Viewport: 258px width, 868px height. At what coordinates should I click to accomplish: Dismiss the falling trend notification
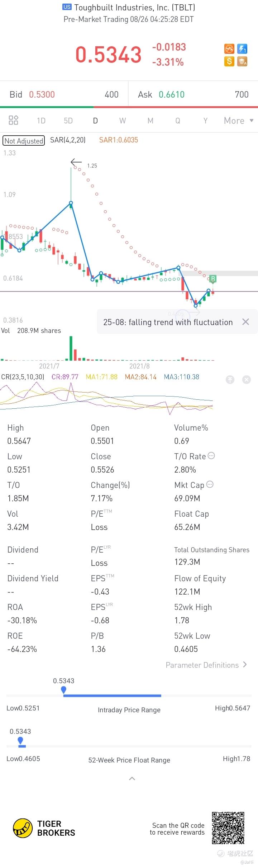click(245, 322)
